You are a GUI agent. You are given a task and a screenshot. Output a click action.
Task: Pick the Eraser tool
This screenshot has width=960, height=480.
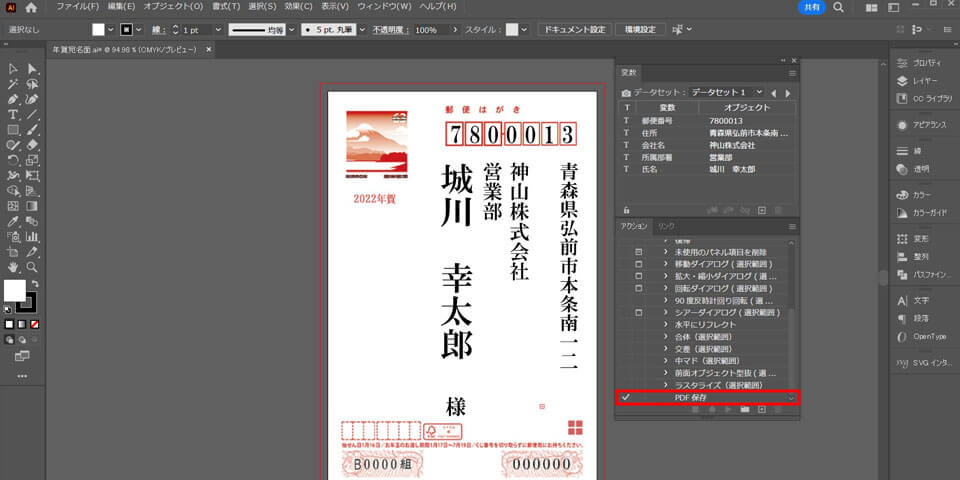click(33, 145)
